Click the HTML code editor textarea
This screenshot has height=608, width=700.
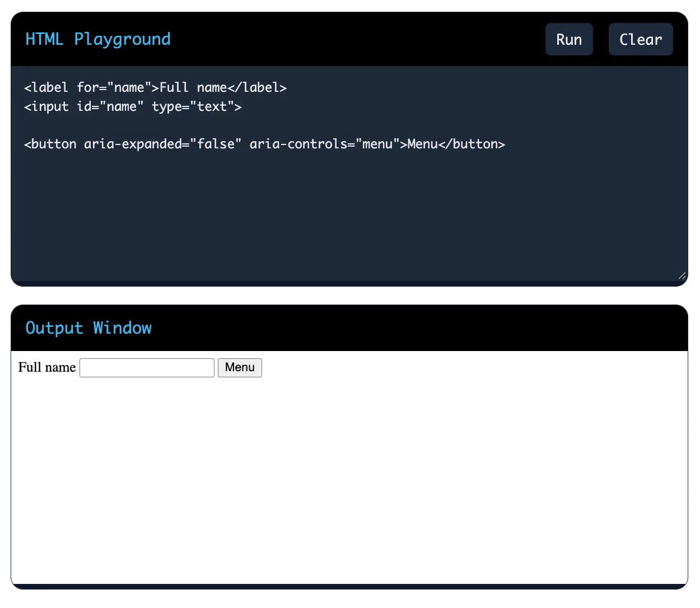coord(349,174)
